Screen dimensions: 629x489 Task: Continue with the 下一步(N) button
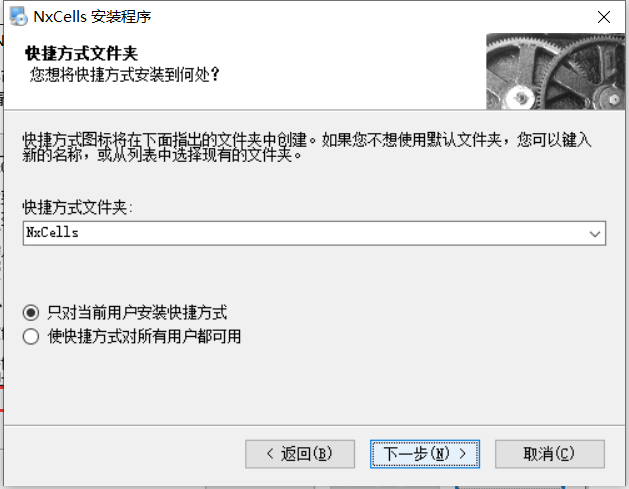pos(425,454)
